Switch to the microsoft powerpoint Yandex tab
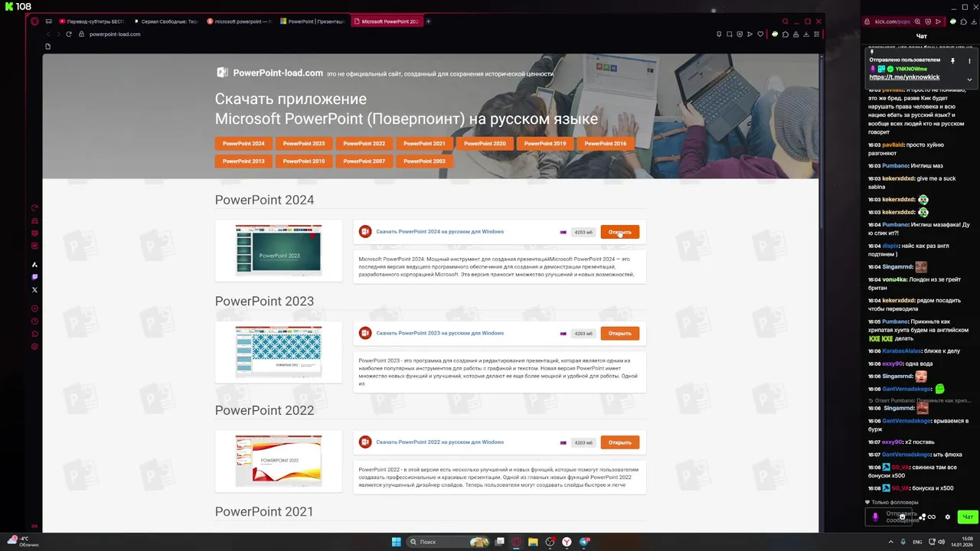 pyautogui.click(x=240, y=21)
